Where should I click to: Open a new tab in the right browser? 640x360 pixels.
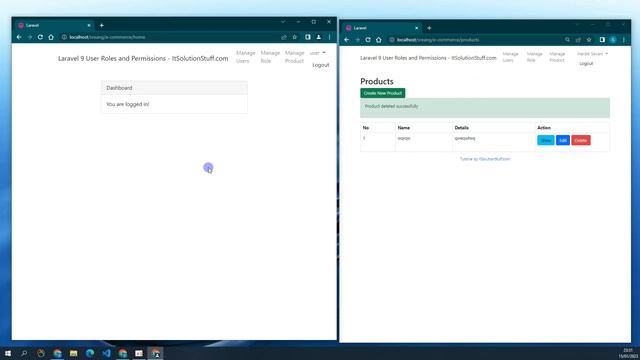[x=429, y=28]
